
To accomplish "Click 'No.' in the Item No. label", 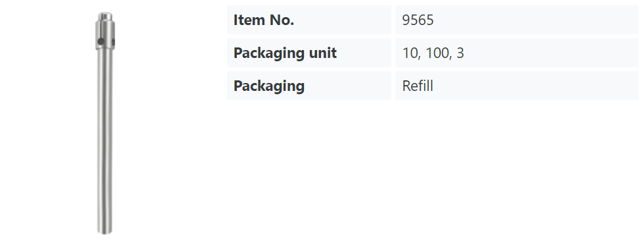I will click(x=282, y=20).
